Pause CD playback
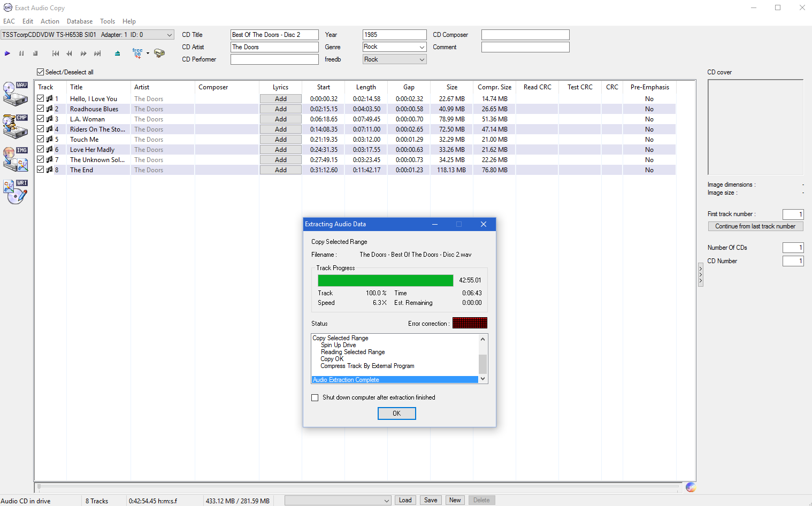This screenshot has width=812, height=506. pos(21,53)
